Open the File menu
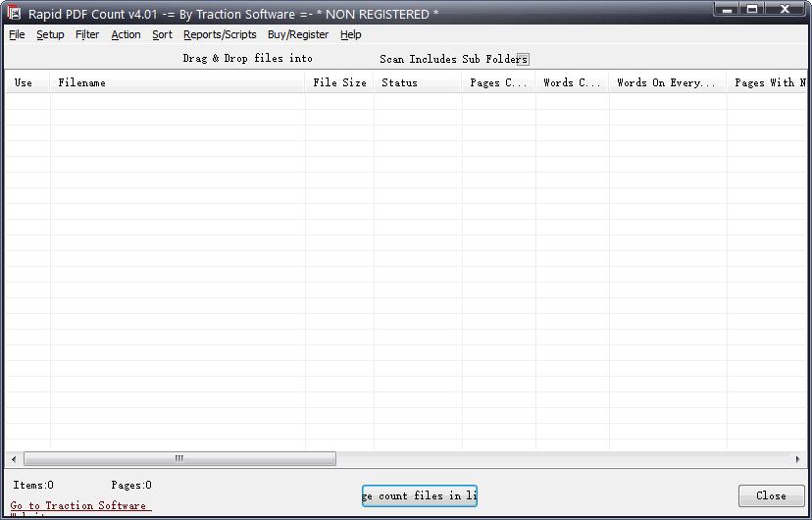The image size is (812, 520). 17,34
